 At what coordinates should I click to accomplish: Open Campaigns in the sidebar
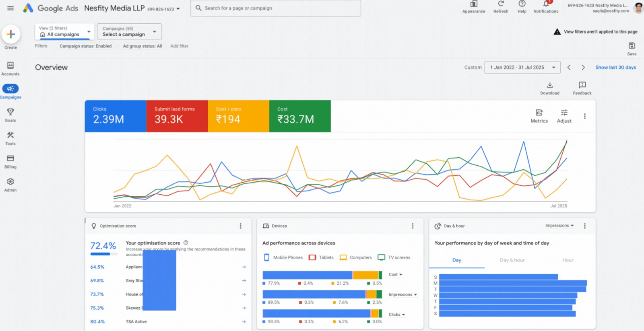(x=10, y=91)
